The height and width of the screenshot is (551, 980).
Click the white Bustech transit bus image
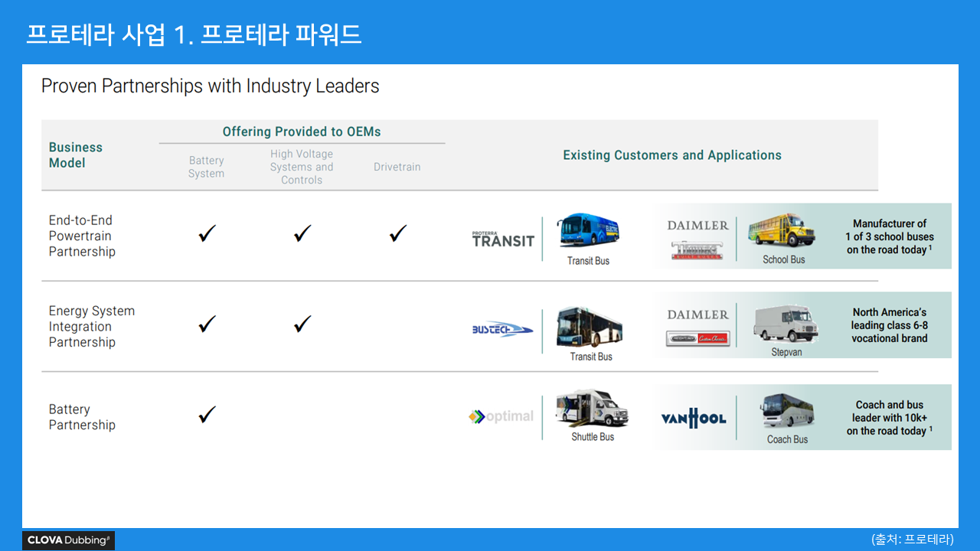[x=589, y=327]
